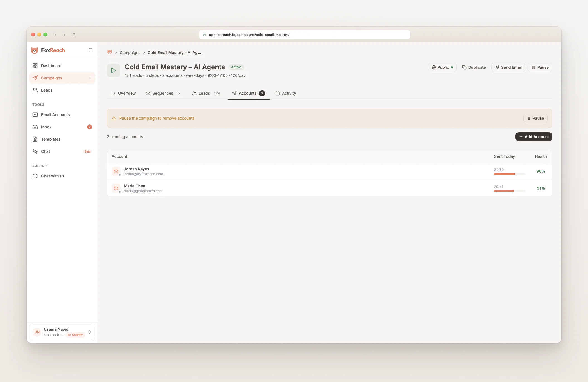The image size is (588, 382).
Task: Click Maria Chen's sent progress bar
Action: tap(509, 191)
